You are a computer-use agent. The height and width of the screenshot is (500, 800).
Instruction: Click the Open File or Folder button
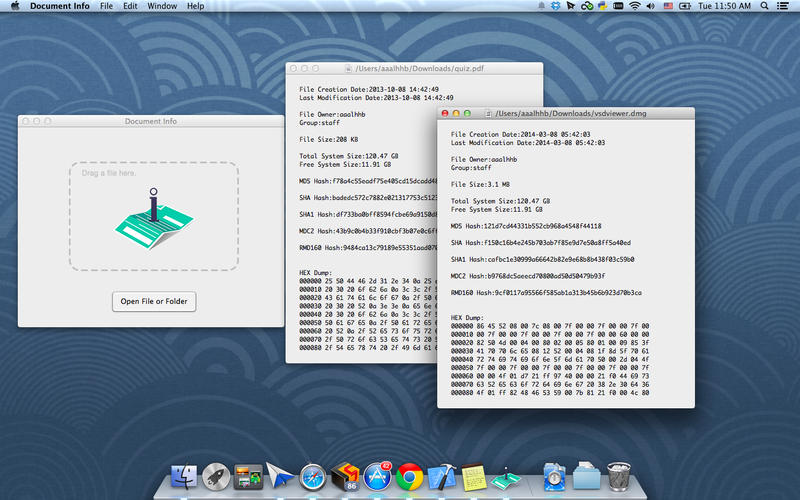[x=154, y=301]
